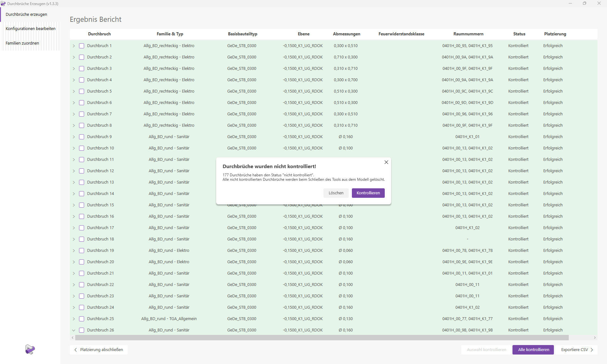Click the title bar application icon
Viewport: 607px width, 364px height.
point(3,3)
